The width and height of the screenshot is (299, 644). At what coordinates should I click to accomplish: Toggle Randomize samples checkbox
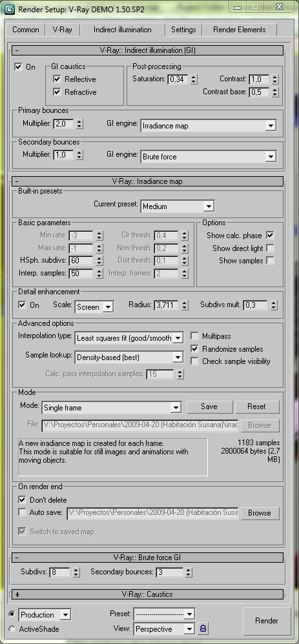pos(195,348)
